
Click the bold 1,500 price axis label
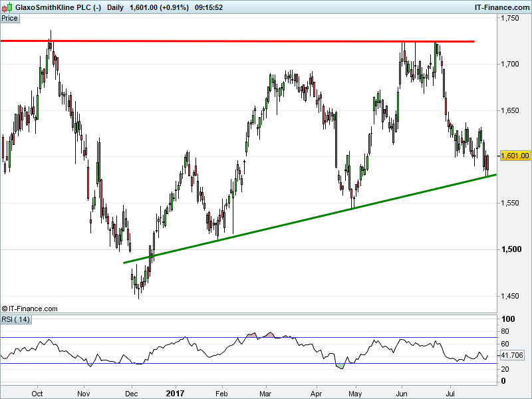coord(511,249)
